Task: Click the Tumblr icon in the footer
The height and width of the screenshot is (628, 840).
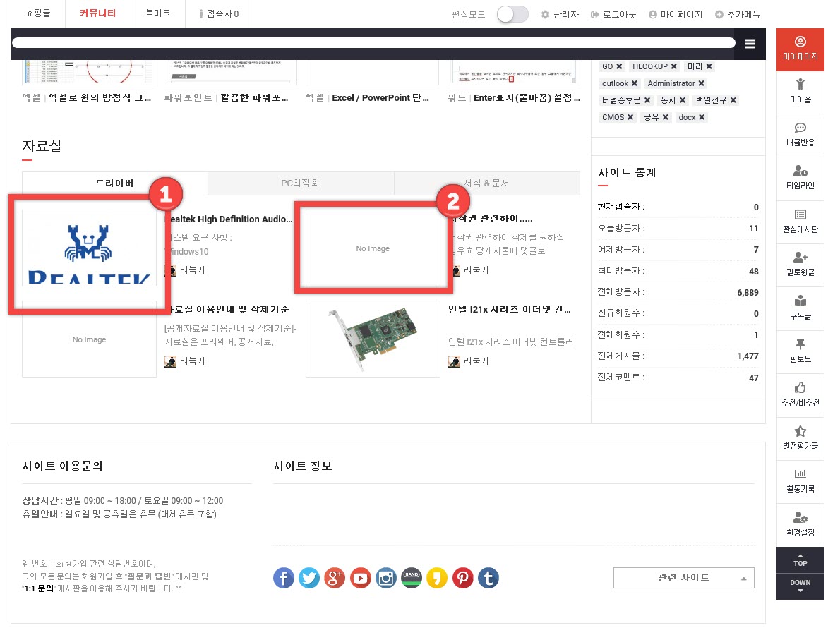Action: click(x=488, y=578)
